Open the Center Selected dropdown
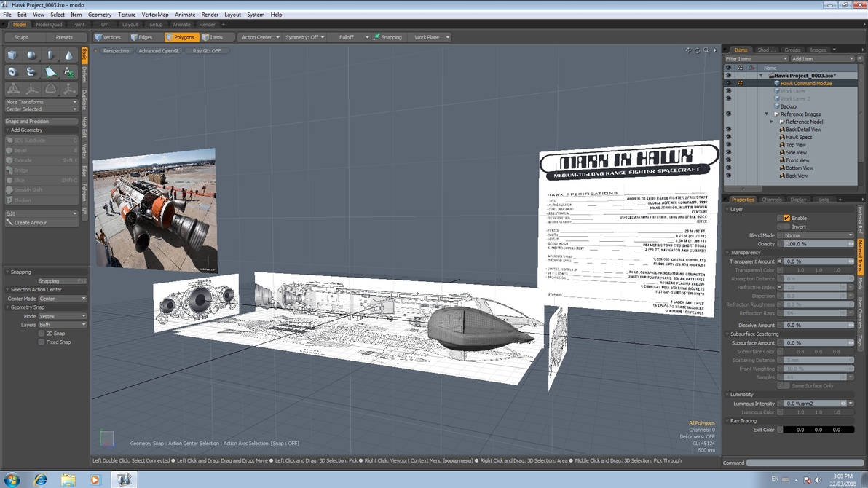The image size is (868, 488). click(x=41, y=109)
